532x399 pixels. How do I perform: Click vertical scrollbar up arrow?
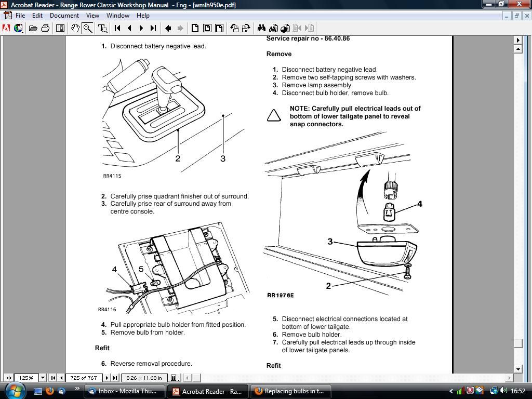[518, 49]
